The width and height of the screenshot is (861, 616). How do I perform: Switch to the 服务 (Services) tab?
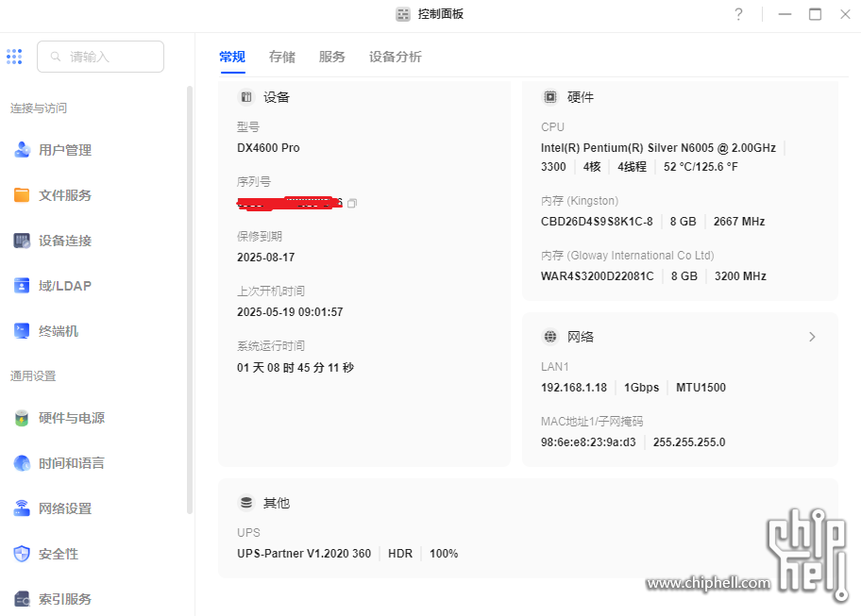tap(332, 57)
